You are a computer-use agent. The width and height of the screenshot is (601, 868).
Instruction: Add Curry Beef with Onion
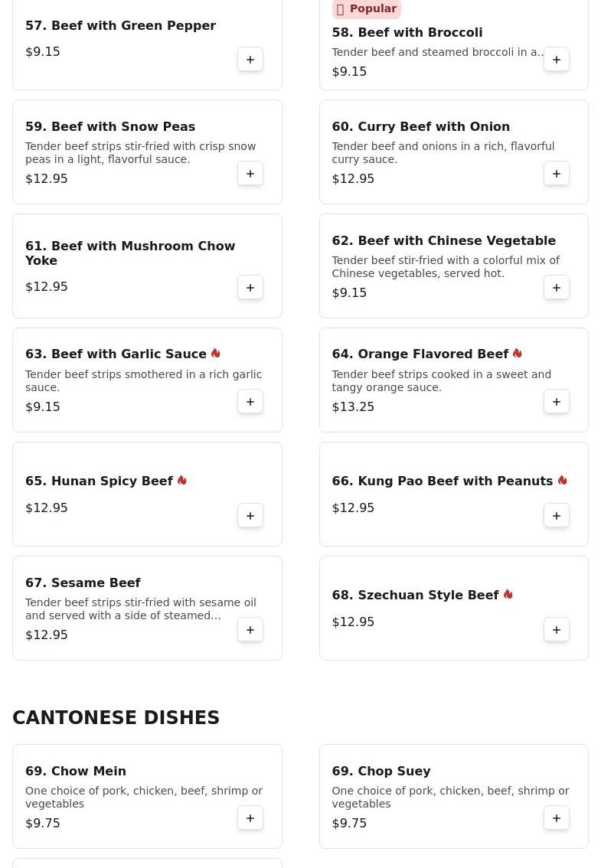click(x=557, y=174)
